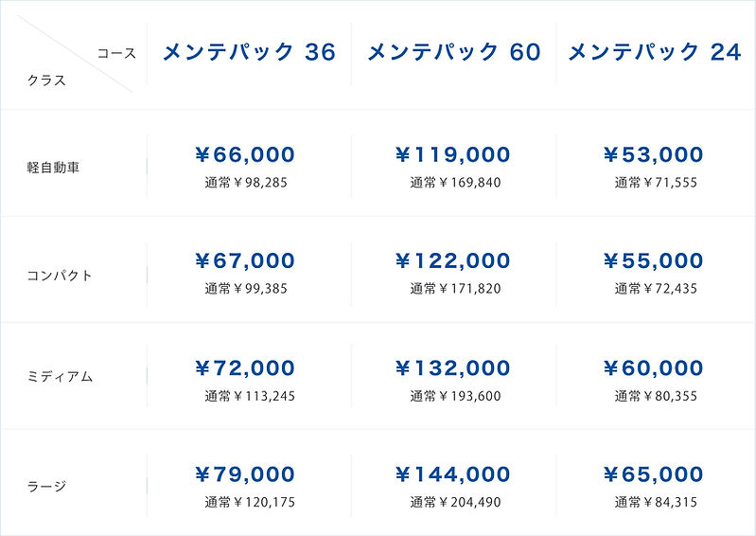Click the ¥60,000 ミディアム price
Viewport: 756px width, 536px height.
[653, 367]
